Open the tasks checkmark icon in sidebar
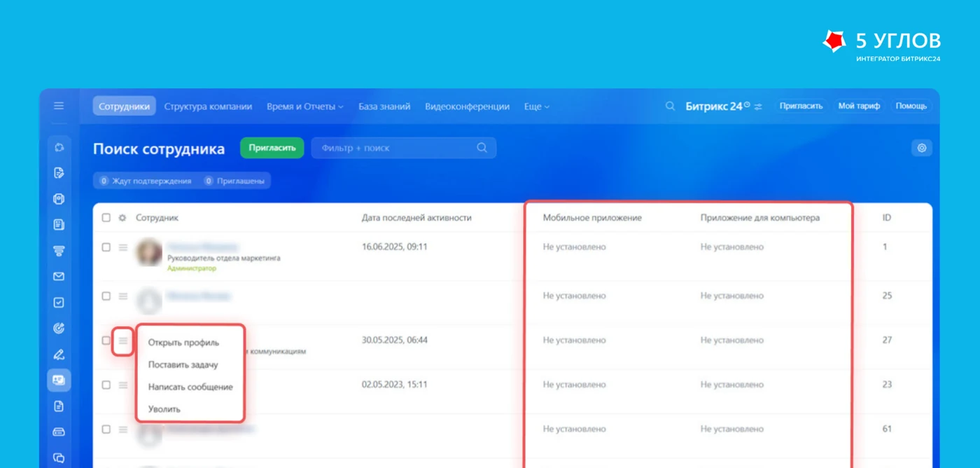The image size is (980, 468). click(59, 303)
